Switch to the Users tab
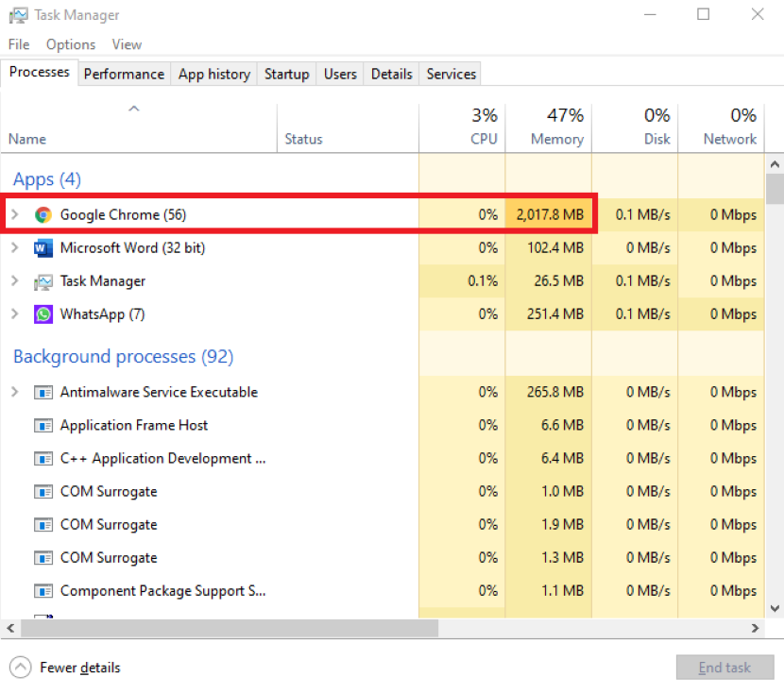Screen dimensions: 784x694 (340, 74)
